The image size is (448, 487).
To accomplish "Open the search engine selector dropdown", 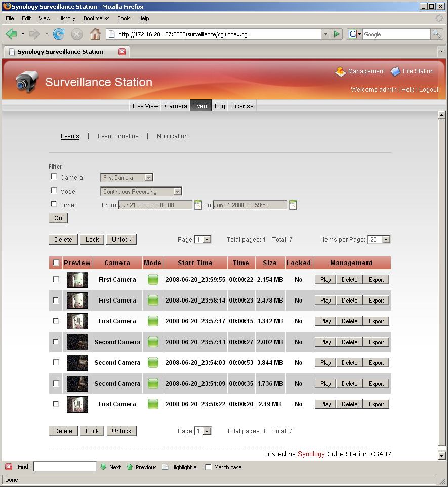I will pyautogui.click(x=355, y=34).
